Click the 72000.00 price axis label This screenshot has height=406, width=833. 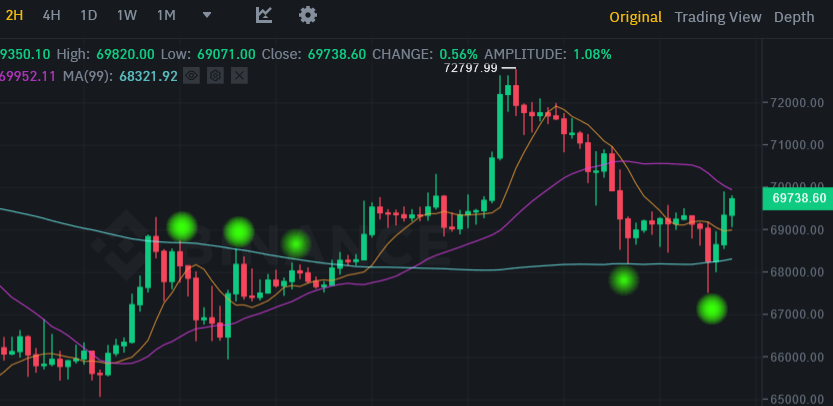(795, 102)
